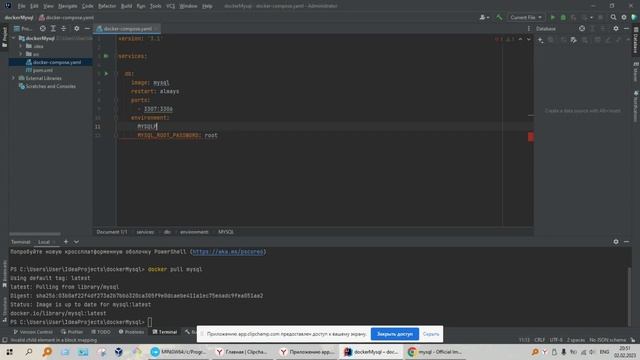This screenshot has width=640, height=360.
Task: Open the Refactor menu
Action: pos(107,6)
